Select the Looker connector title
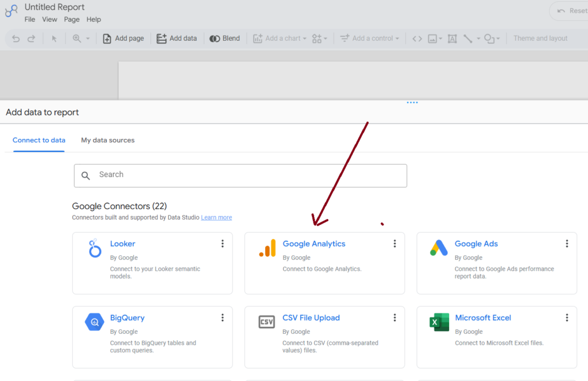This screenshot has height=381, width=588. 123,244
